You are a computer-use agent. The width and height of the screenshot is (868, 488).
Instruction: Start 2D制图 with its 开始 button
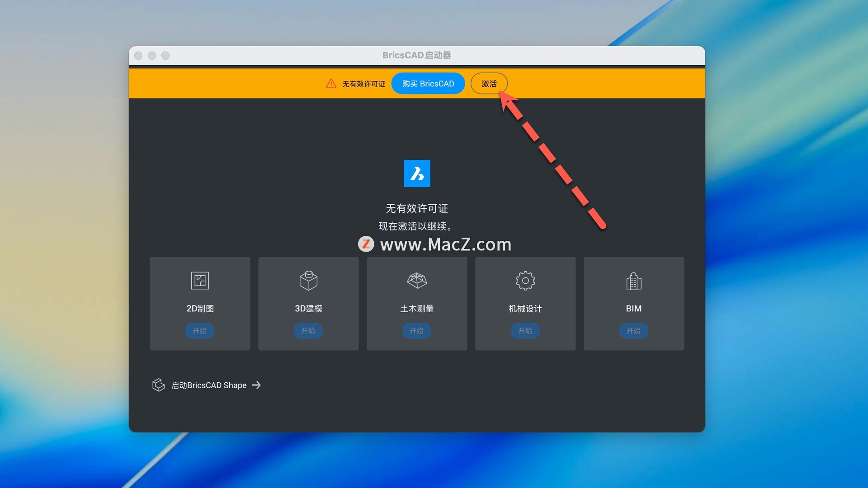[x=200, y=331]
